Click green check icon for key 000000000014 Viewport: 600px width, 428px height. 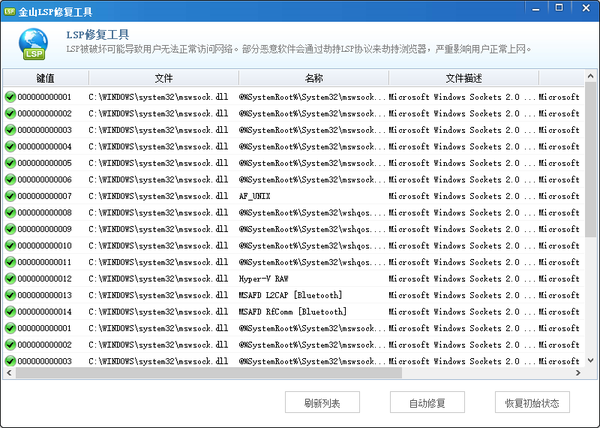click(x=10, y=311)
